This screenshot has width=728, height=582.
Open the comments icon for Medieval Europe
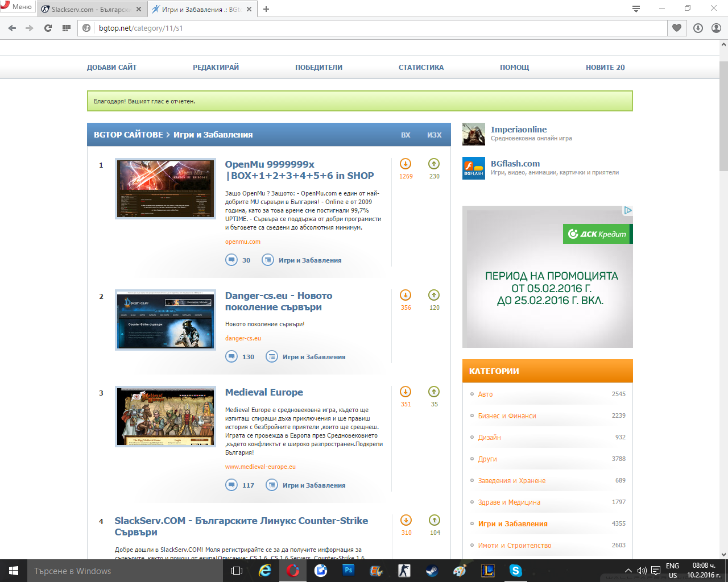[231, 485]
